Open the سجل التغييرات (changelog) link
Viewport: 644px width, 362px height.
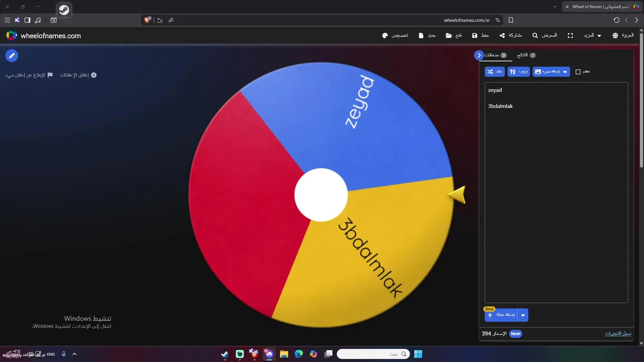pos(618,334)
